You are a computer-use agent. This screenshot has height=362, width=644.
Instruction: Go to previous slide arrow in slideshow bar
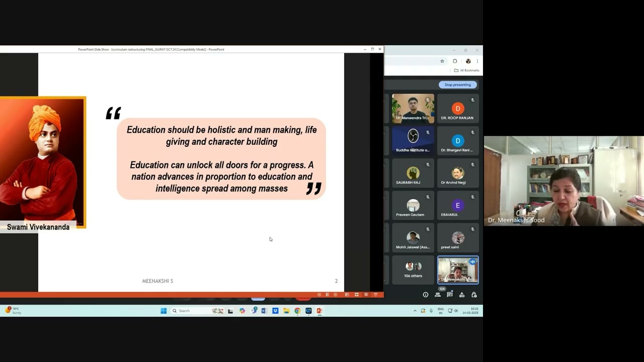point(319,295)
